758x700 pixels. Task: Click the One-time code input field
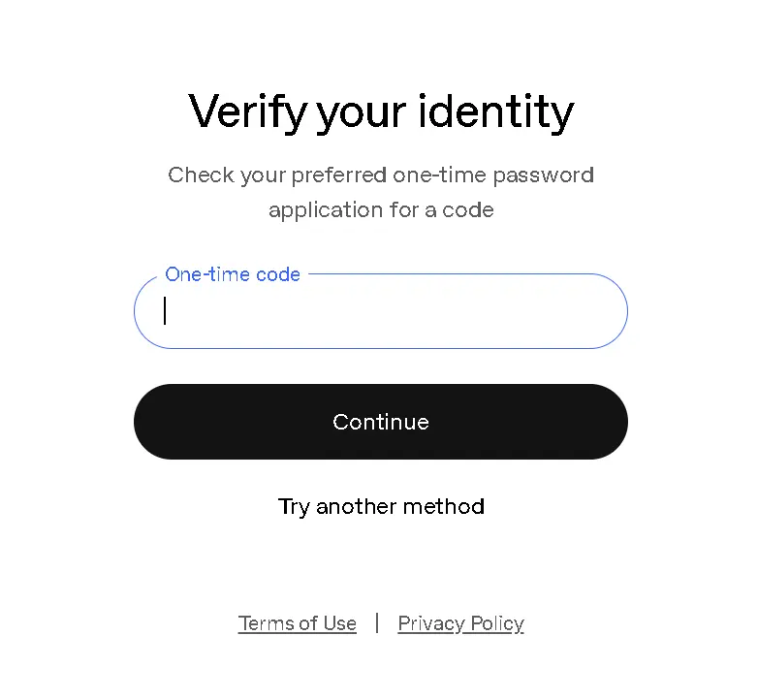[x=380, y=311]
